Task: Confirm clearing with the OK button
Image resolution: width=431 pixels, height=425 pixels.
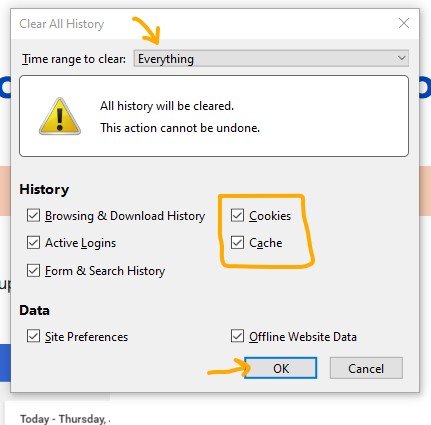Action: click(281, 368)
